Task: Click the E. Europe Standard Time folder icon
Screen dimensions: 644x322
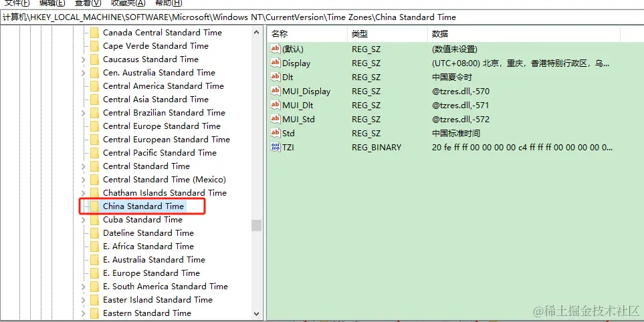Action: click(x=94, y=273)
